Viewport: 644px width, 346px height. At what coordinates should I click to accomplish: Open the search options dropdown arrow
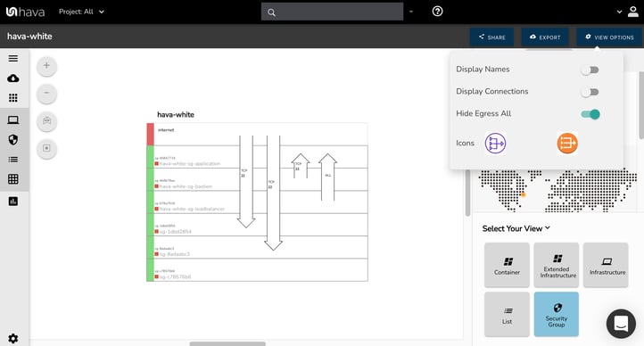pos(411,12)
